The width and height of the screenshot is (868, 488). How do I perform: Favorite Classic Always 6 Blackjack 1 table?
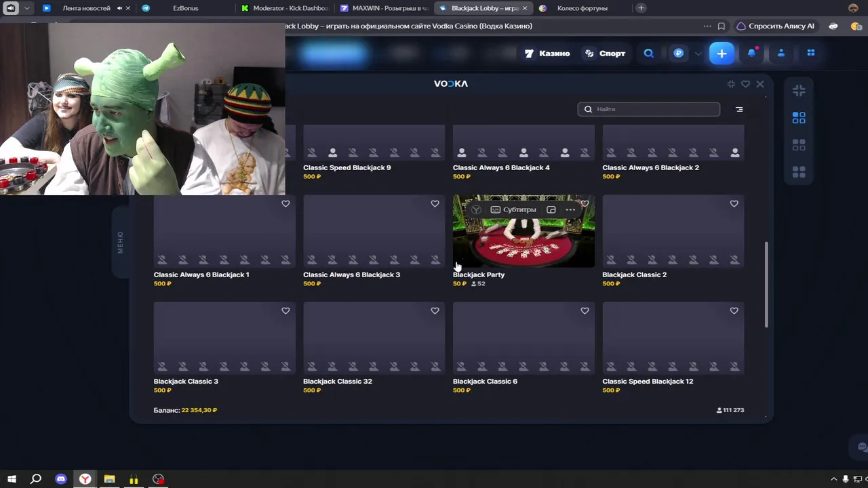[285, 204]
